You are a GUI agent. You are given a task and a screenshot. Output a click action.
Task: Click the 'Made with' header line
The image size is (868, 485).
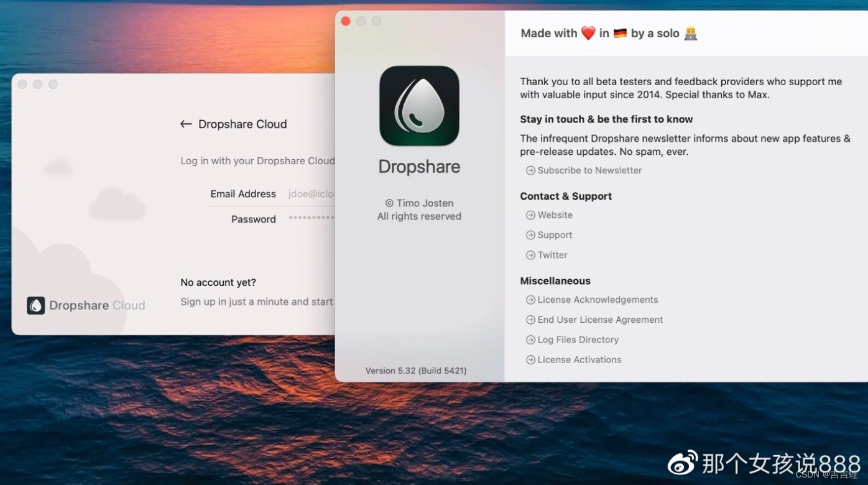click(x=609, y=34)
